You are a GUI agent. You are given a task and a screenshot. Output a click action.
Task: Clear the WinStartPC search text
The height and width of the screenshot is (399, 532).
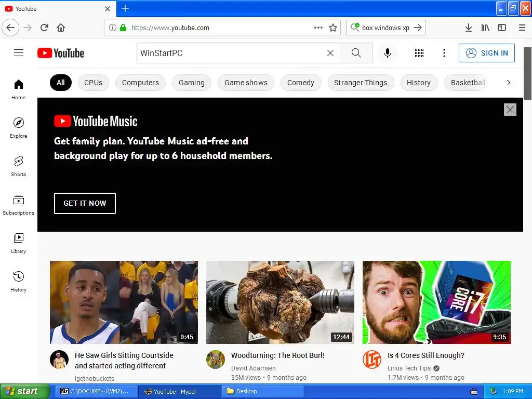pyautogui.click(x=330, y=53)
